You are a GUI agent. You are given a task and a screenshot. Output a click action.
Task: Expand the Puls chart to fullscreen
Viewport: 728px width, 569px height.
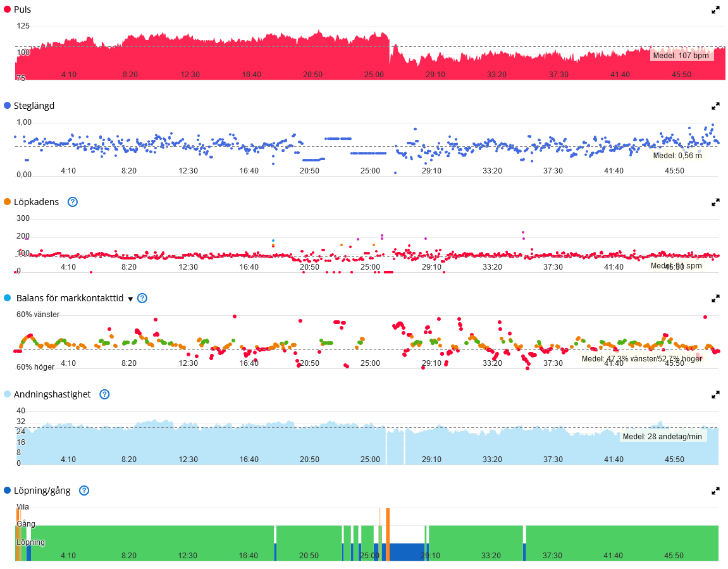tap(715, 10)
